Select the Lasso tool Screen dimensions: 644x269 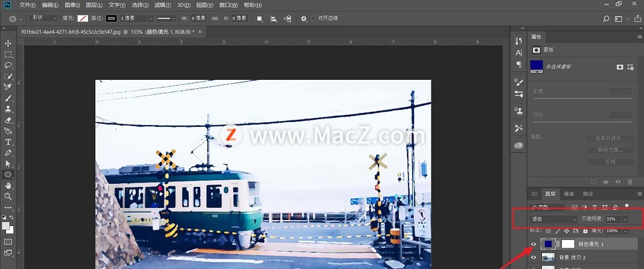tap(8, 65)
